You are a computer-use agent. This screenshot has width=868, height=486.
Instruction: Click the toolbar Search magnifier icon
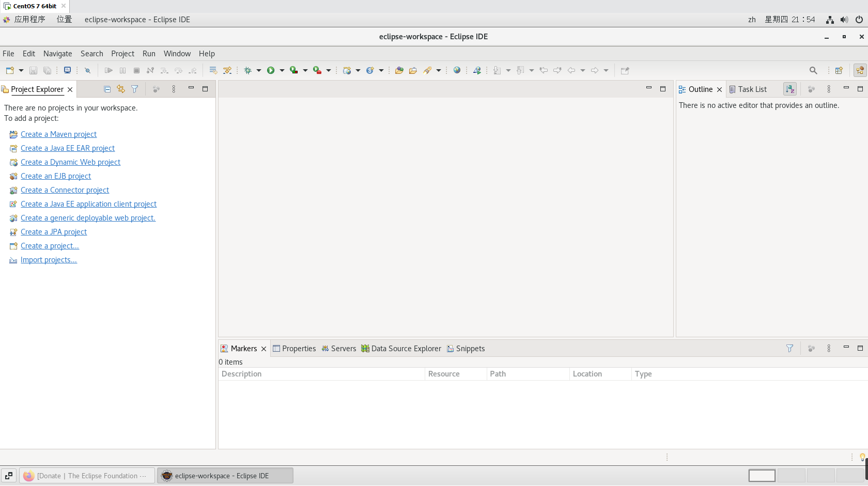coord(813,70)
